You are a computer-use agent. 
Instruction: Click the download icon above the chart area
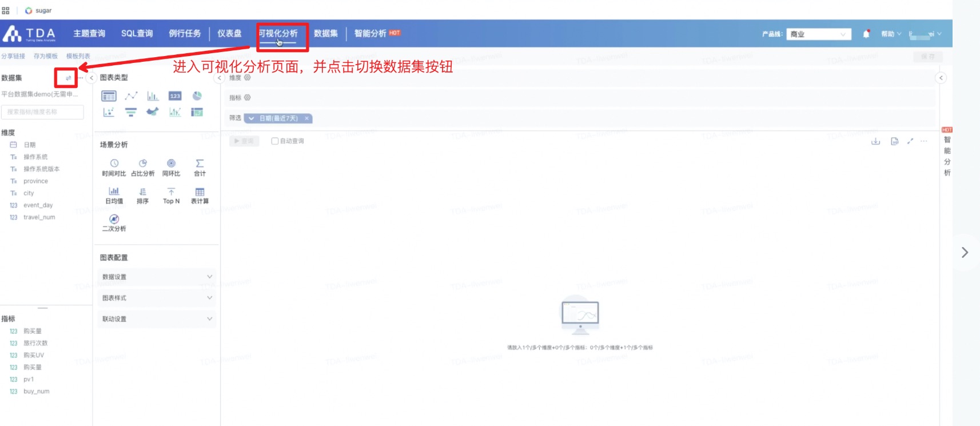pyautogui.click(x=875, y=141)
